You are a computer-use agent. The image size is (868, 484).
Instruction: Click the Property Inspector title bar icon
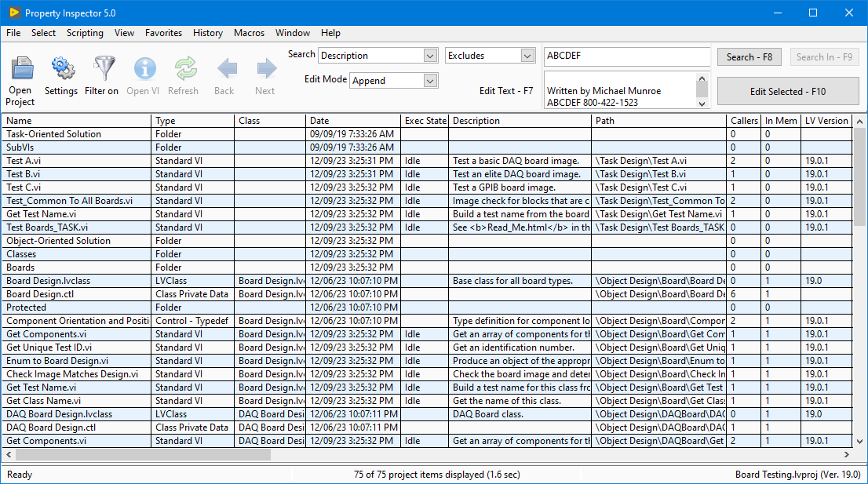click(13, 13)
